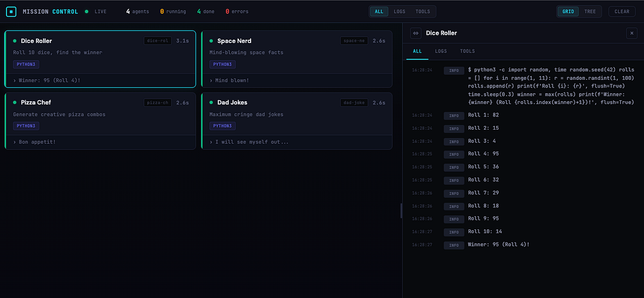Click the '4 agents' counter
This screenshot has width=644, height=298.
coord(137,11)
